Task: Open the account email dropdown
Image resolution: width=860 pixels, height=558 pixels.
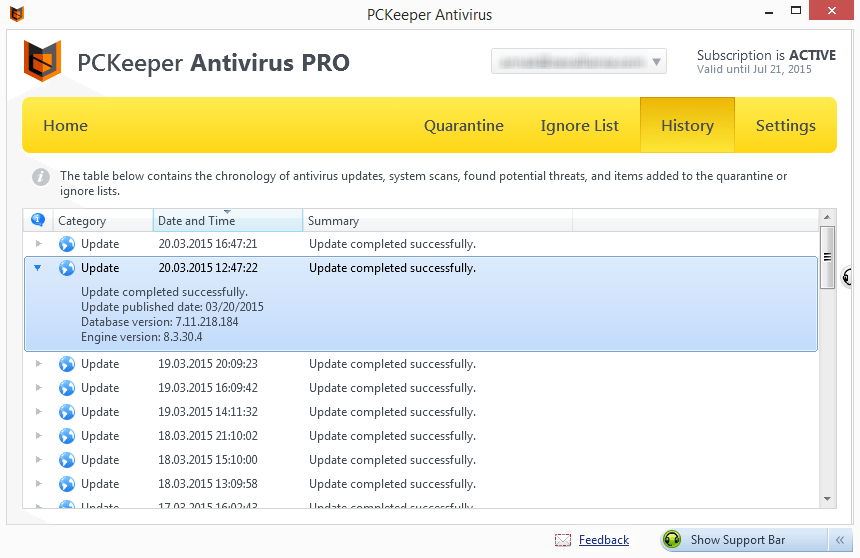Action: pos(579,61)
